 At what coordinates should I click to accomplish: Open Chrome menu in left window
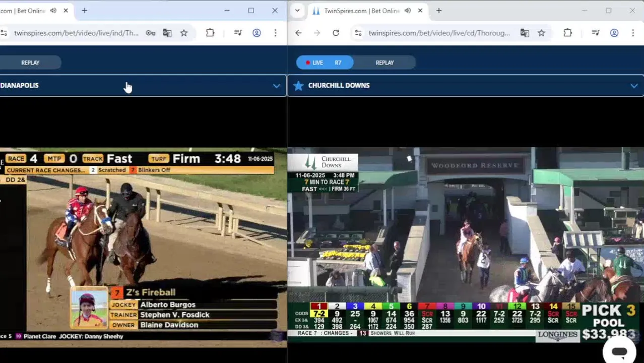(275, 33)
